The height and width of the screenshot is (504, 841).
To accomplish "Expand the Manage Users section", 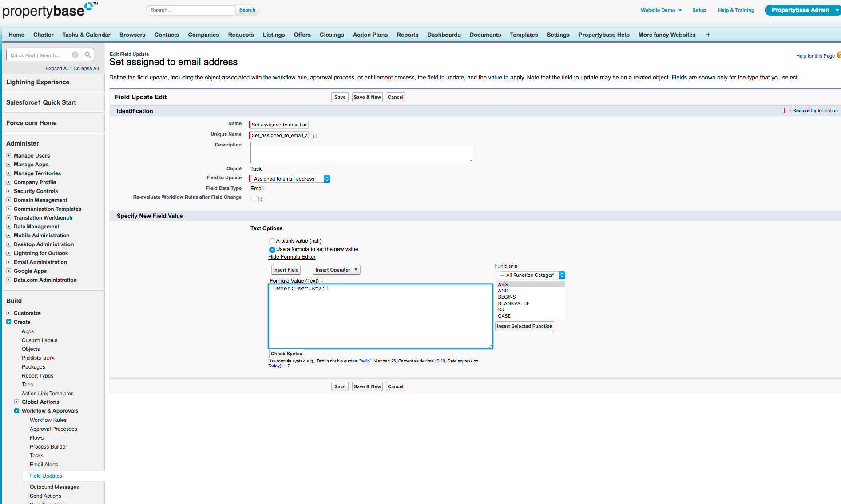I will coord(8,156).
